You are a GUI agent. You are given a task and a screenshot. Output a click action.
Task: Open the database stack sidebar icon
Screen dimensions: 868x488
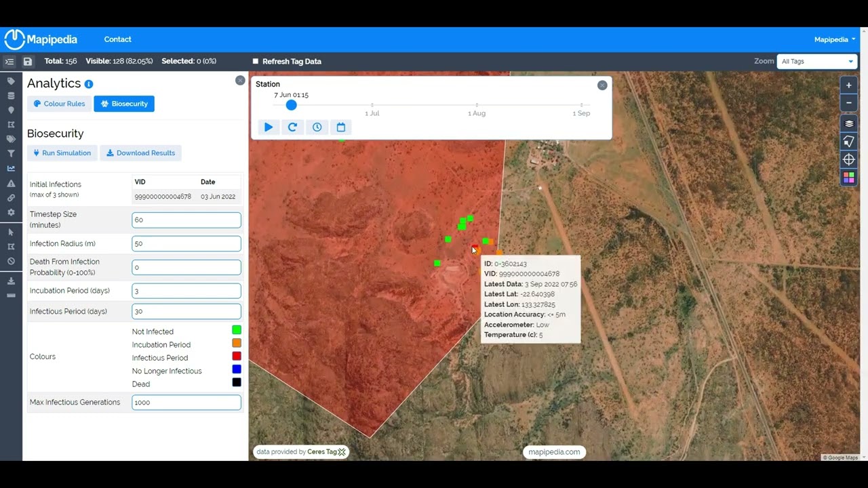coord(11,96)
